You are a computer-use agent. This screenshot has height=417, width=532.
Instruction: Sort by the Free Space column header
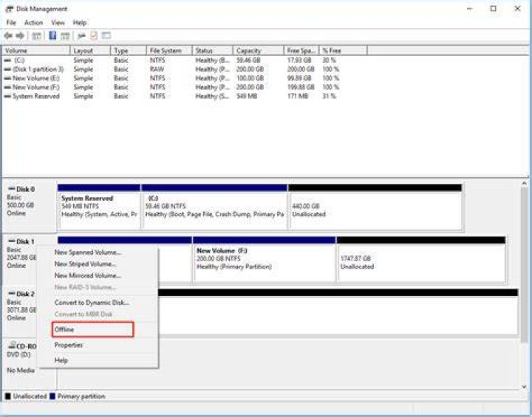(301, 50)
